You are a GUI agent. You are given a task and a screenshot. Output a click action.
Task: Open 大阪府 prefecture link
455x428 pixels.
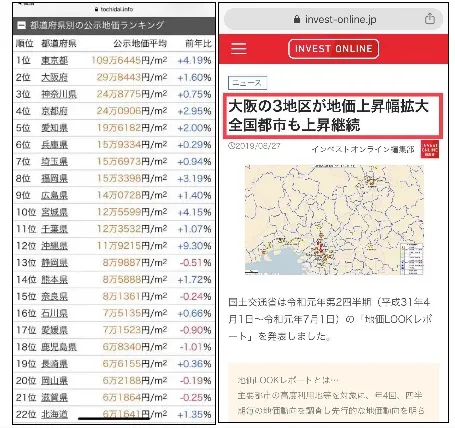[x=54, y=78]
